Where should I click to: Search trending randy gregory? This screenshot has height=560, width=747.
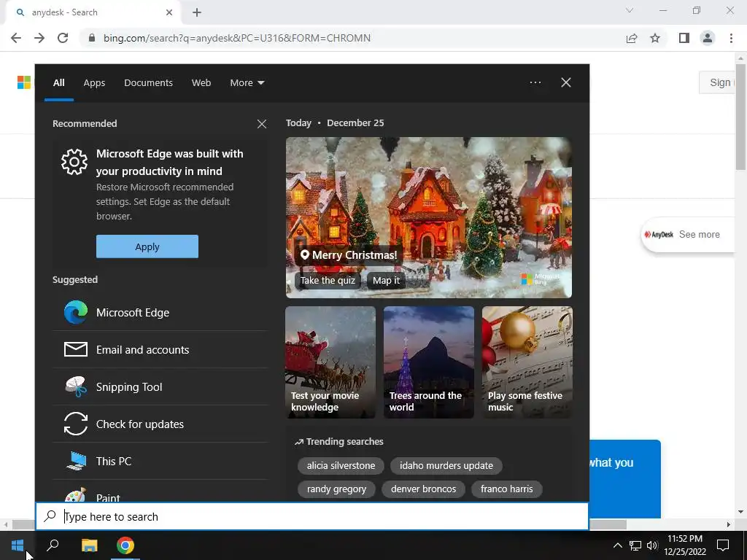click(x=336, y=489)
